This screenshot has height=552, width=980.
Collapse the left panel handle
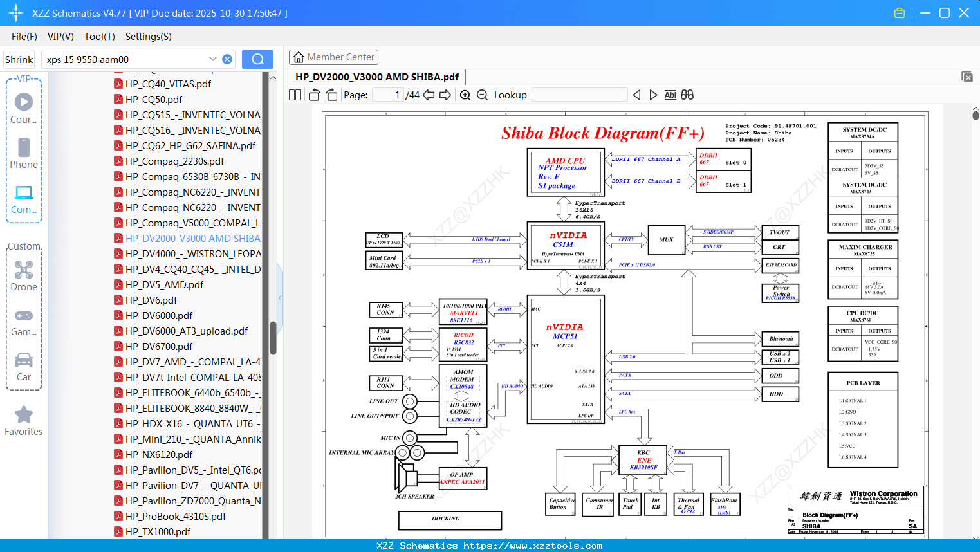[x=280, y=297]
